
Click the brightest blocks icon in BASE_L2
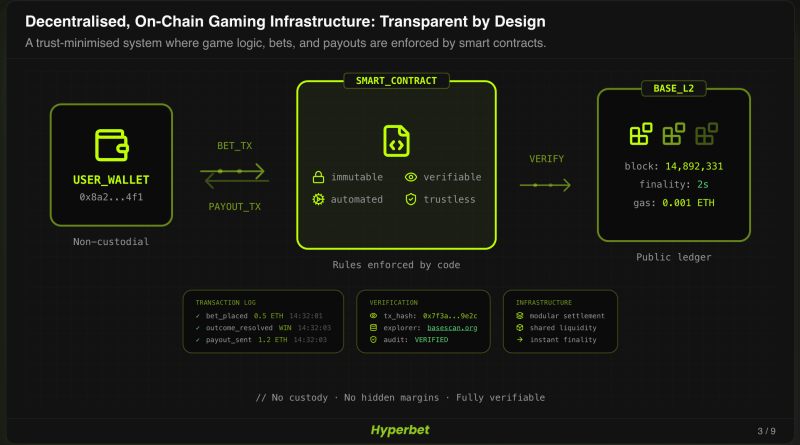coord(640,133)
